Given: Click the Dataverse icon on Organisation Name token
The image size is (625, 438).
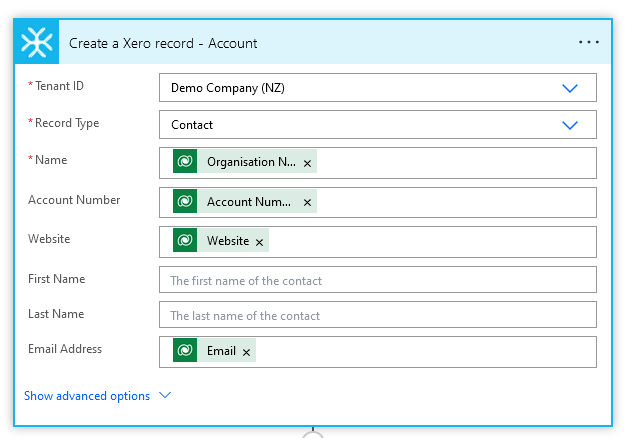Looking at the screenshot, I should pyautogui.click(x=185, y=161).
